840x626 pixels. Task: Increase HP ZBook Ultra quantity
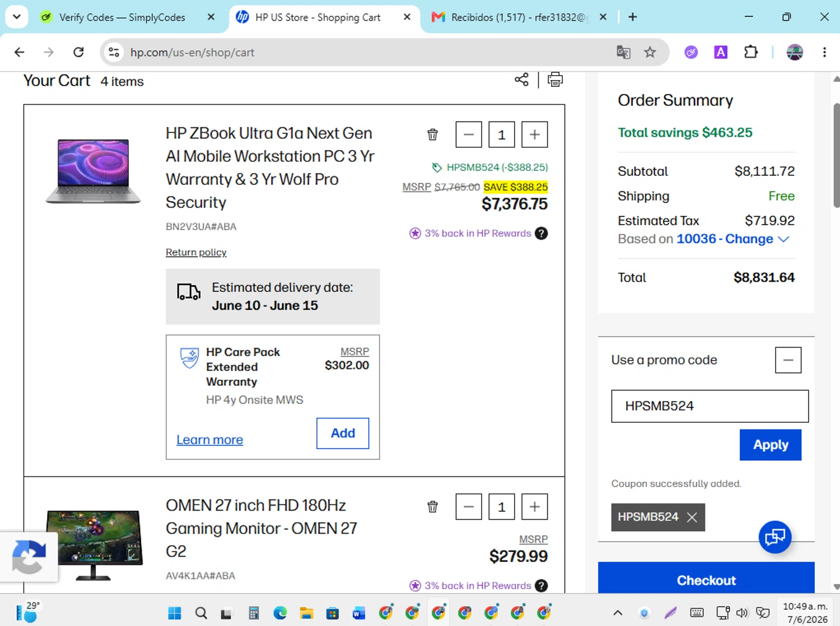point(535,134)
